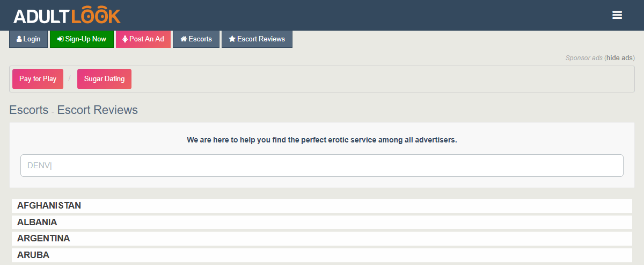Click the hide ads link

620,58
